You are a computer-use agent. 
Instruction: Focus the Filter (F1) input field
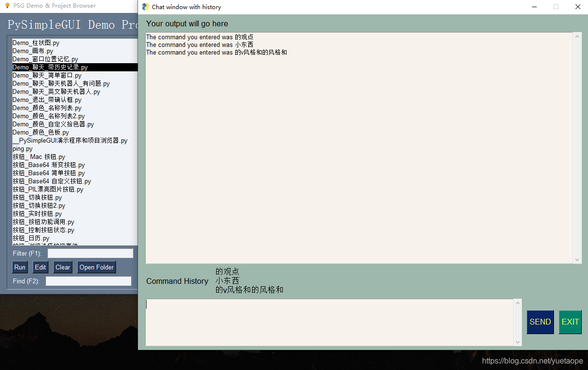[x=90, y=253]
